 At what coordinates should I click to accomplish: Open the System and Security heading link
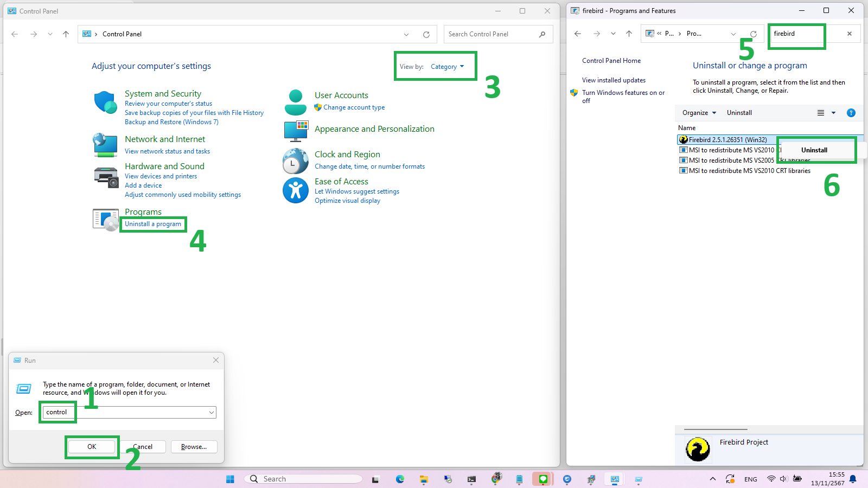click(x=163, y=94)
